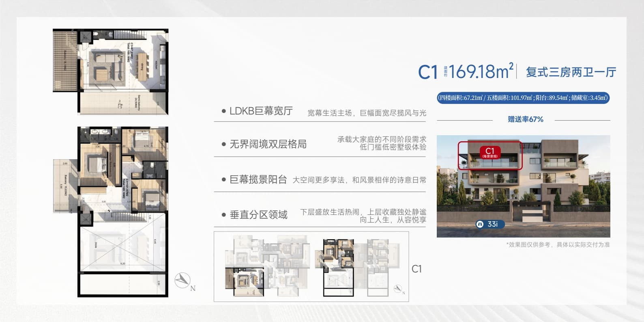Open the fourth-floor living room floor plan
The height and width of the screenshot is (322, 644).
pos(110,72)
